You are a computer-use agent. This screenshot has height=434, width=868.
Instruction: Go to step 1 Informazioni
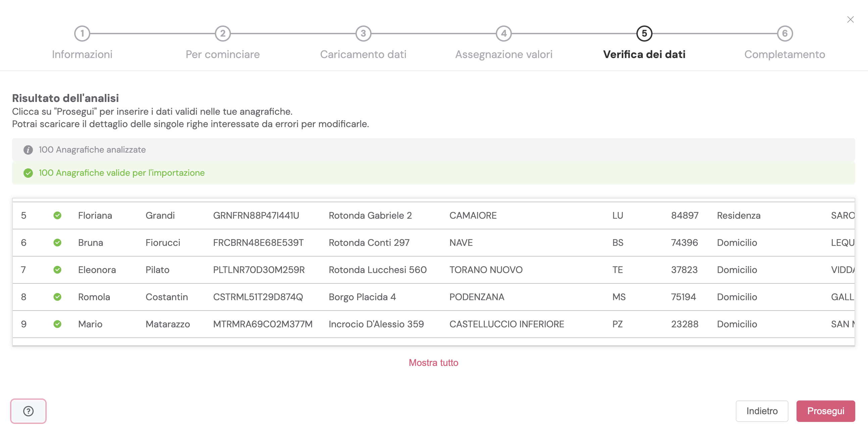pos(82,34)
